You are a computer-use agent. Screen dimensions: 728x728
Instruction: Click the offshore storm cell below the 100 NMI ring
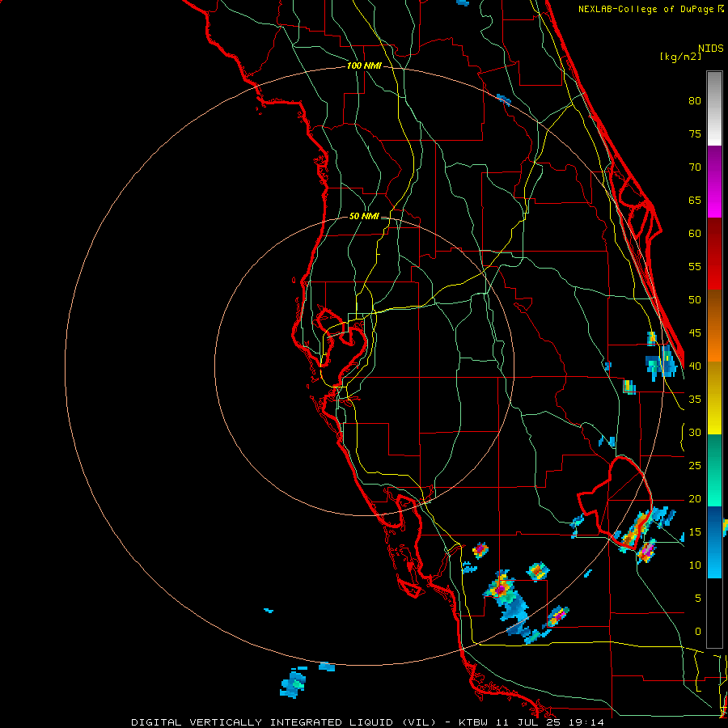294,684
